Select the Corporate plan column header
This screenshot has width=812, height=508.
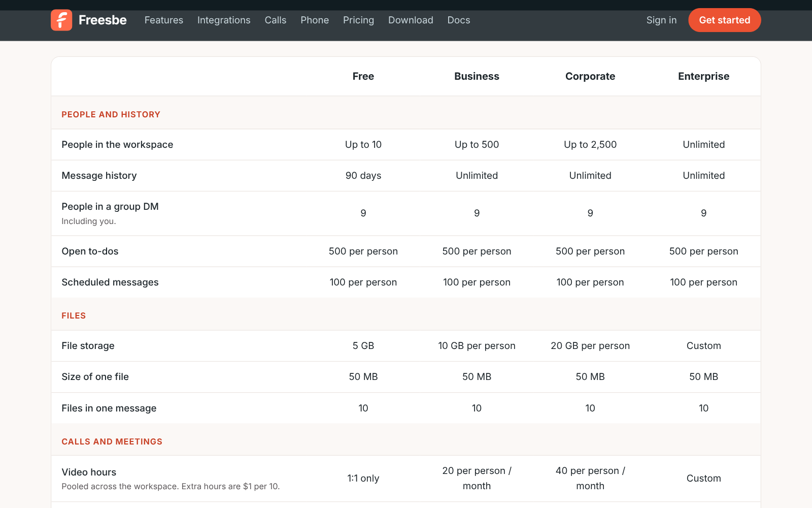(590, 76)
